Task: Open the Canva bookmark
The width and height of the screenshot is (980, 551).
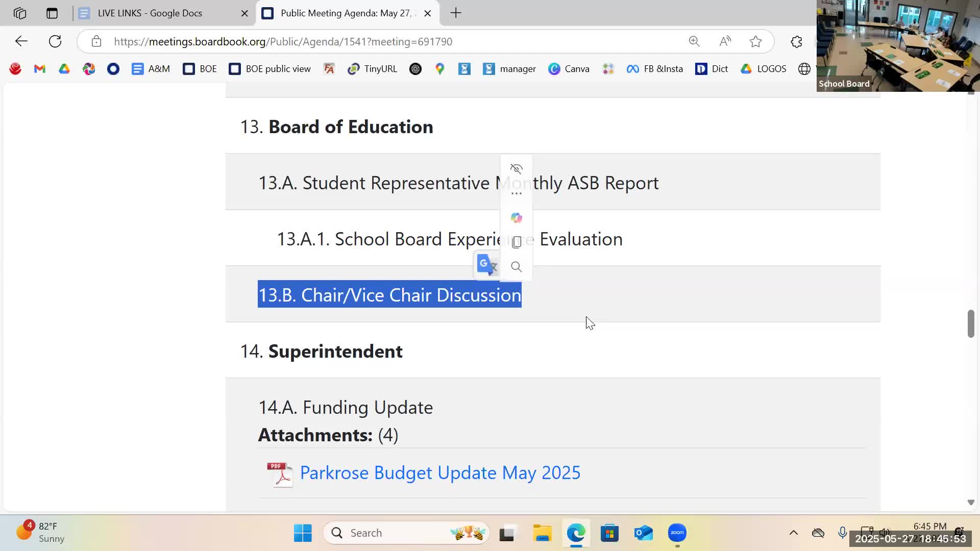Action: [x=569, y=69]
